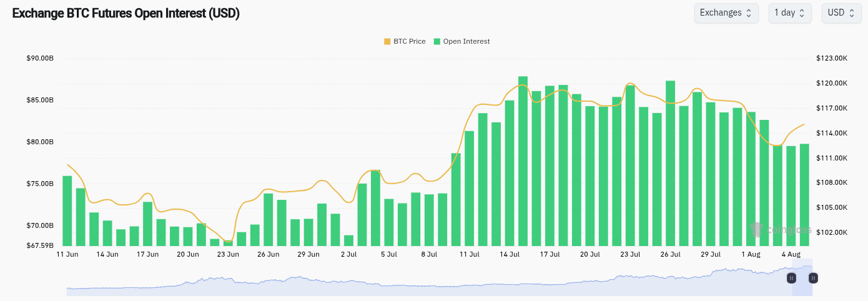
Task: Click the navigator minimap's unselected left area
Action: point(375,284)
